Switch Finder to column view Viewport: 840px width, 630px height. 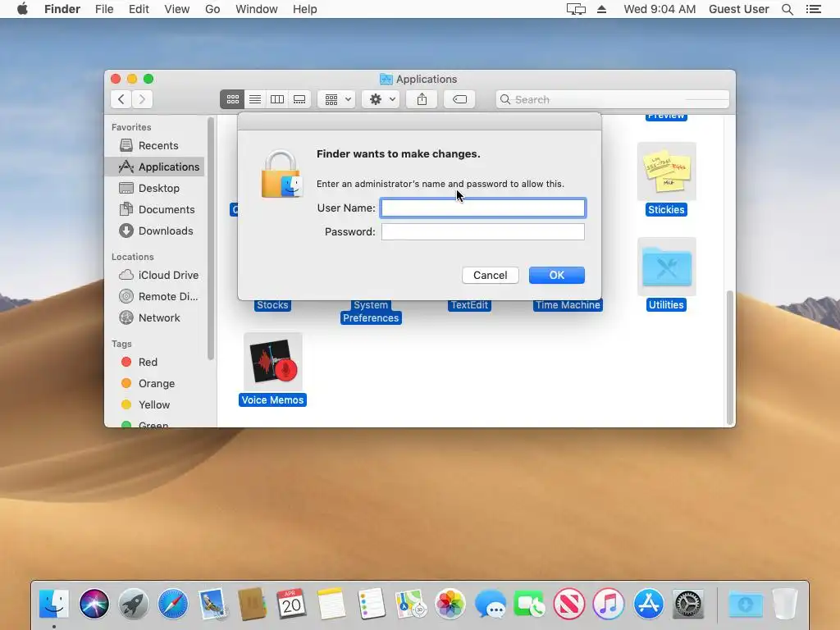(x=277, y=99)
